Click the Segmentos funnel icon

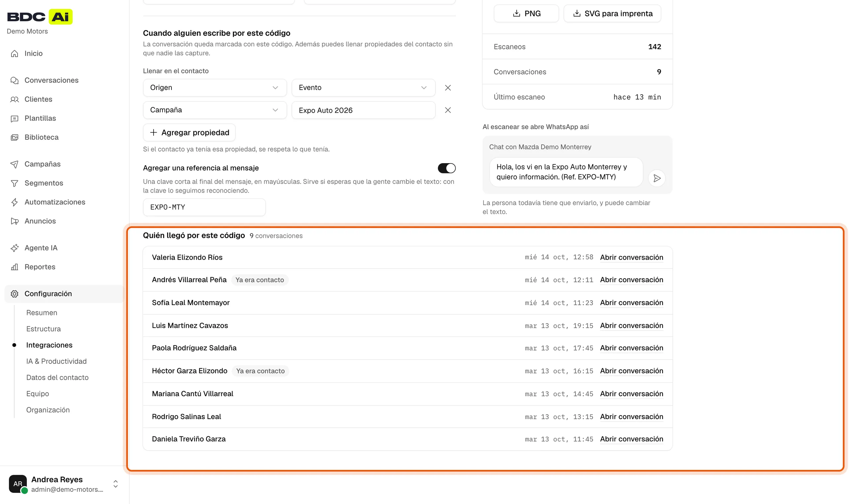[x=14, y=183]
